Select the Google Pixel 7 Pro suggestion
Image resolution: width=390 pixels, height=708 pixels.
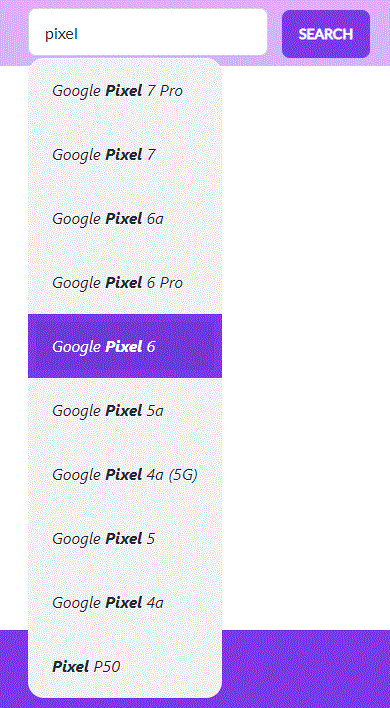(x=125, y=91)
